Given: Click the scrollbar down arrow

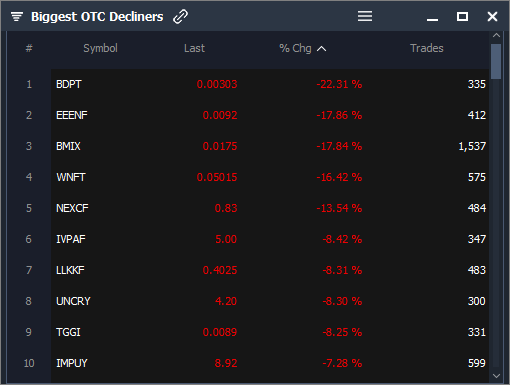Looking at the screenshot, I should click(496, 376).
